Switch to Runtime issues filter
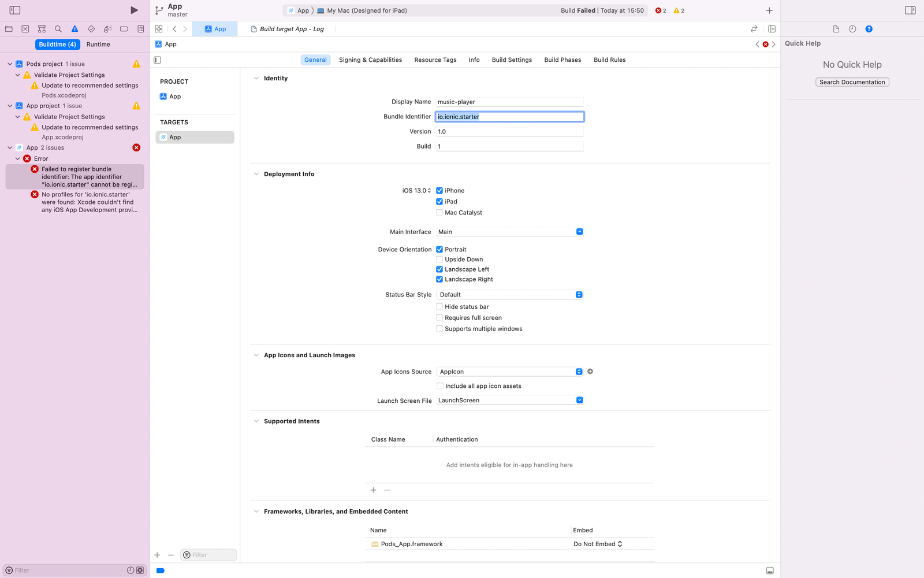This screenshot has width=924, height=578. point(98,45)
